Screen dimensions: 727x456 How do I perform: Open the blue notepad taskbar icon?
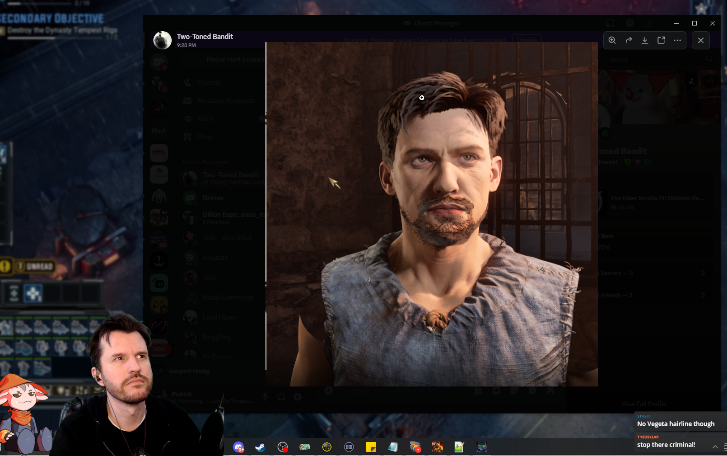pyautogui.click(x=393, y=447)
